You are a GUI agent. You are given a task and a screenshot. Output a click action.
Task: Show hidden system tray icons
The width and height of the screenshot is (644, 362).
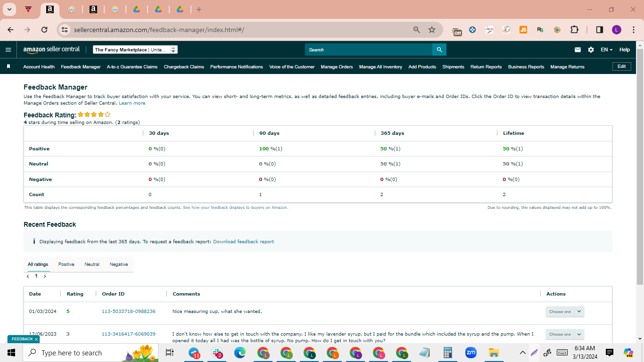point(522,353)
